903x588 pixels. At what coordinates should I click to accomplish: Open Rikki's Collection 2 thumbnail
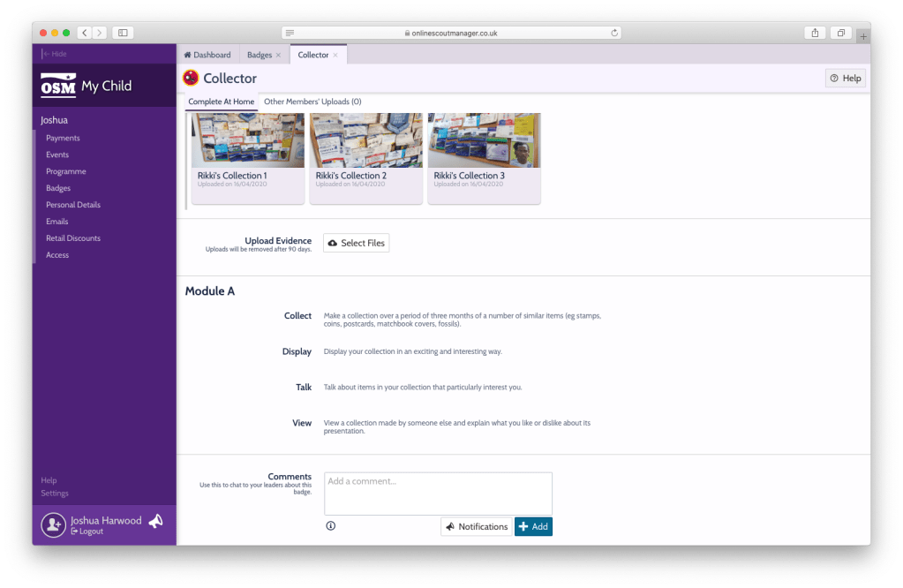[x=365, y=141]
